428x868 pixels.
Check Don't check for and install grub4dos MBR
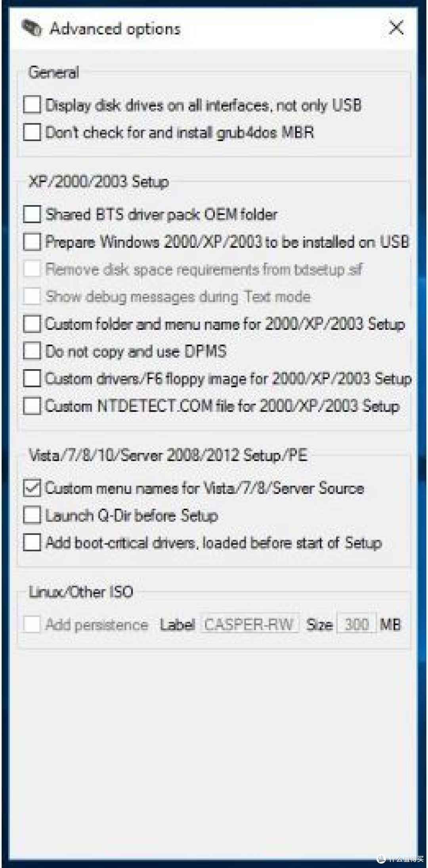pyautogui.click(x=32, y=132)
